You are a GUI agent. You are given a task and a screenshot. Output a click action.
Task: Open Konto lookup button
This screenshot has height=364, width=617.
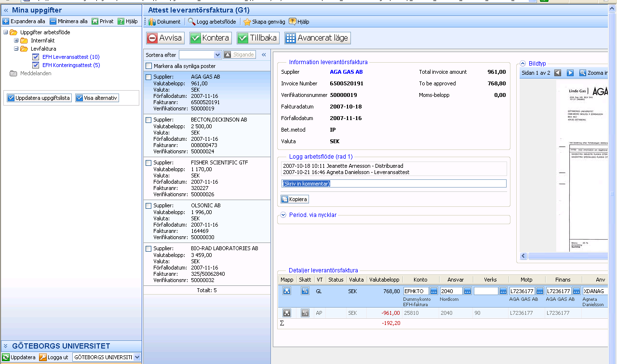pos(434,291)
